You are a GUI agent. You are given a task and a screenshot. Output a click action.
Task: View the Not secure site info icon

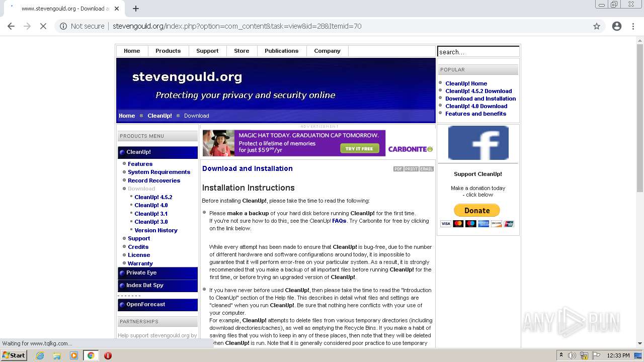(63, 26)
